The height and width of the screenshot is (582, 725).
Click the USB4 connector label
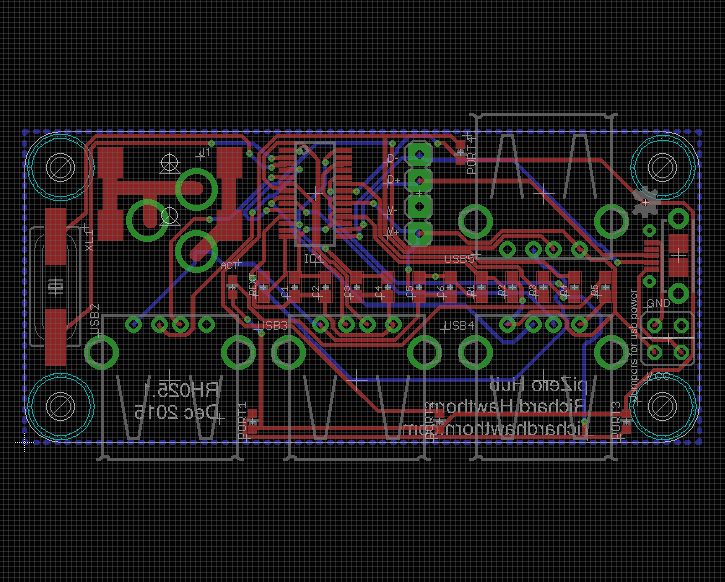(460, 326)
